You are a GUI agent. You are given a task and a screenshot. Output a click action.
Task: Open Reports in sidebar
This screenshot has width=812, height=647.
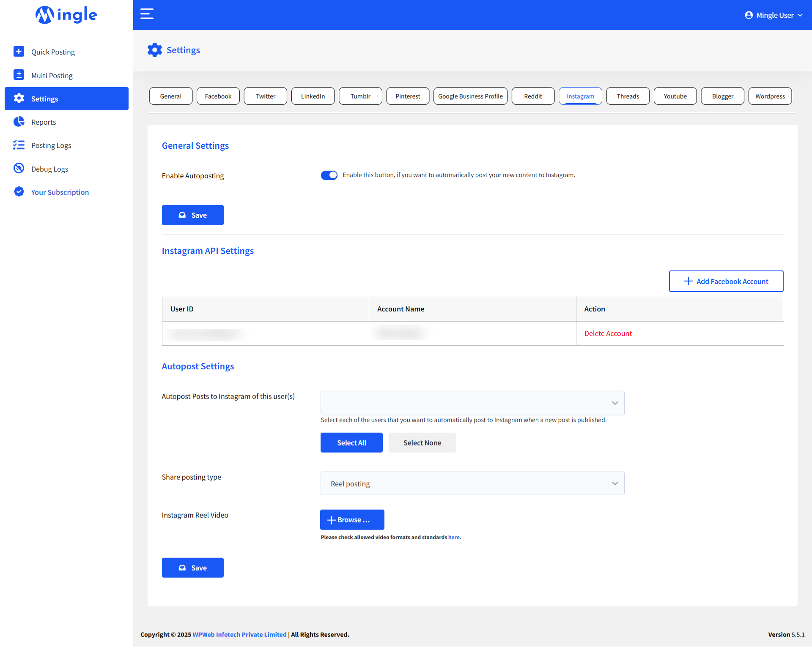click(66, 122)
